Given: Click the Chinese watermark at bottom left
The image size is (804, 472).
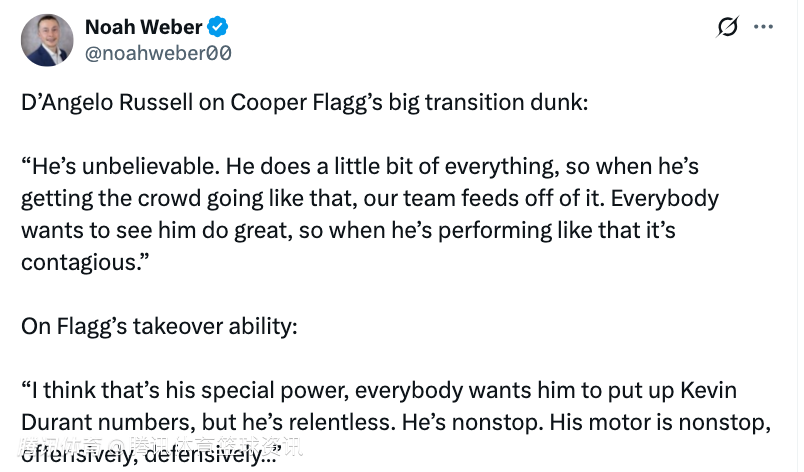Looking at the screenshot, I should click(x=160, y=448).
